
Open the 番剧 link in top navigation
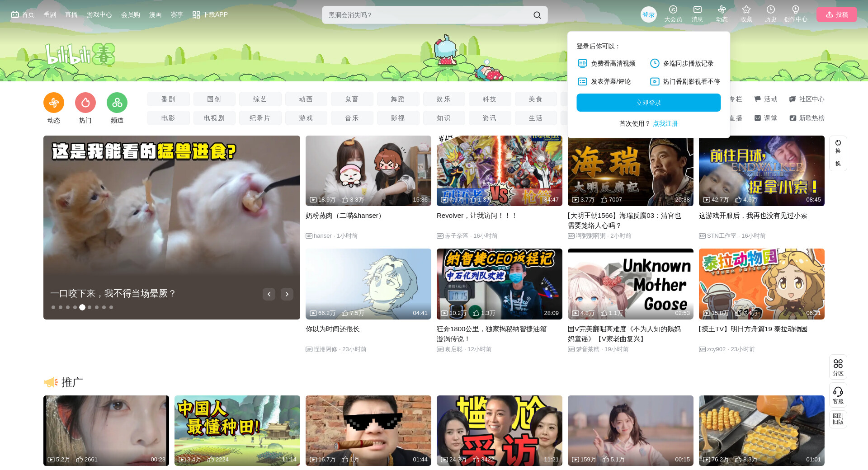tap(50, 14)
